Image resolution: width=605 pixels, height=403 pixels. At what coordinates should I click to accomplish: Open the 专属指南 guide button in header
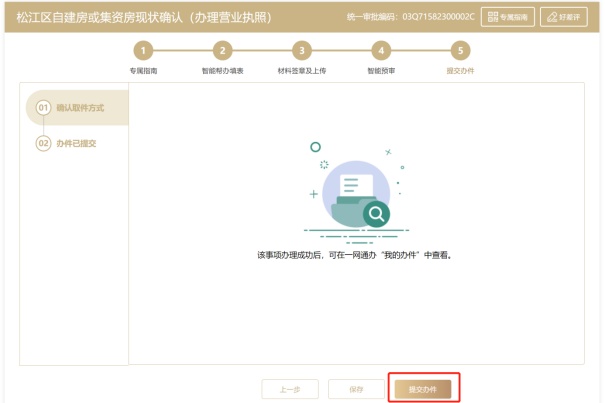click(x=507, y=17)
